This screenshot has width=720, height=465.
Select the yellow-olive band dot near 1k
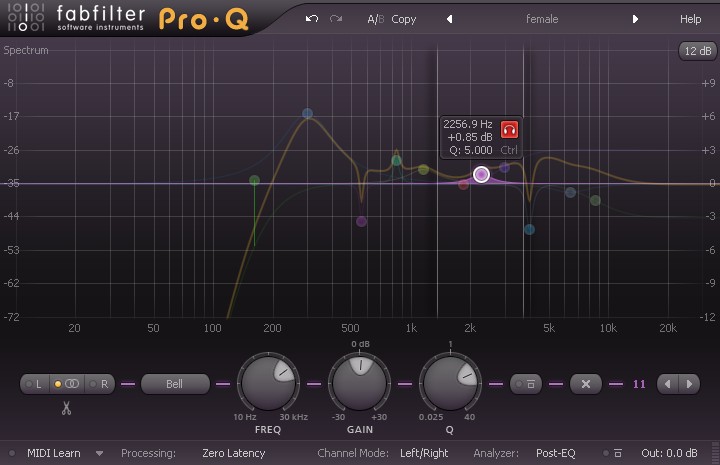423,170
